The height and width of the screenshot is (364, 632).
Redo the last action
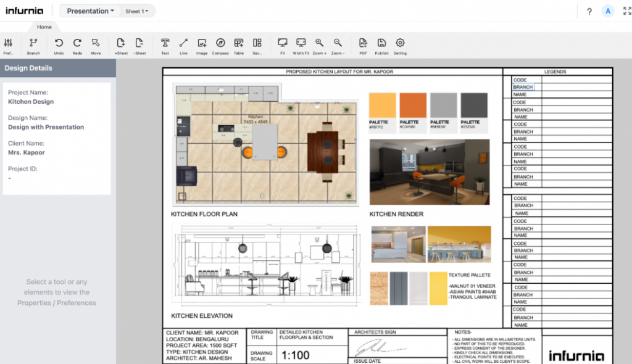77,46
